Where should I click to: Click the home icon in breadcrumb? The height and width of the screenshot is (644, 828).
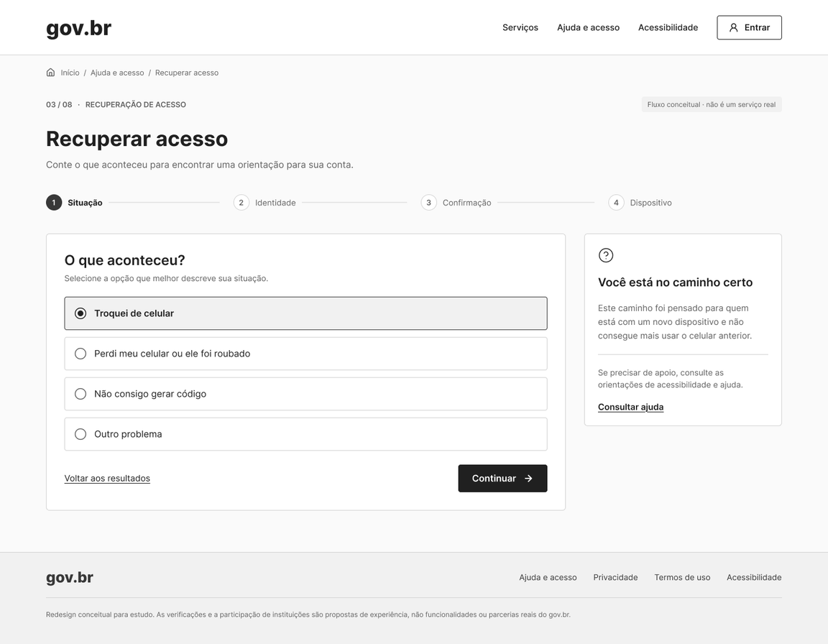coord(51,73)
